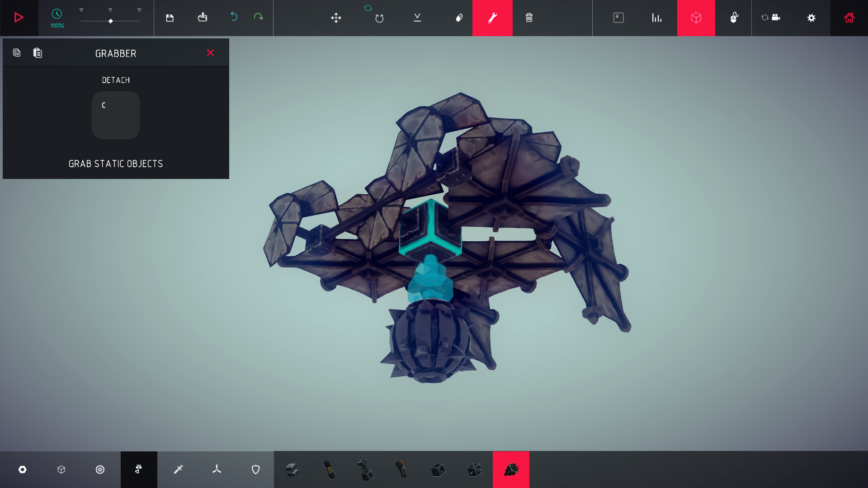Viewport: 868px width, 488px height.
Task: Expand the rightmost time-scale arrow marker
Action: tap(139, 9)
